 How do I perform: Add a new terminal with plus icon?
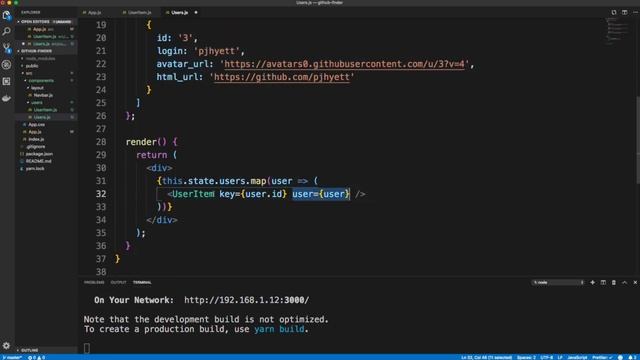point(592,282)
